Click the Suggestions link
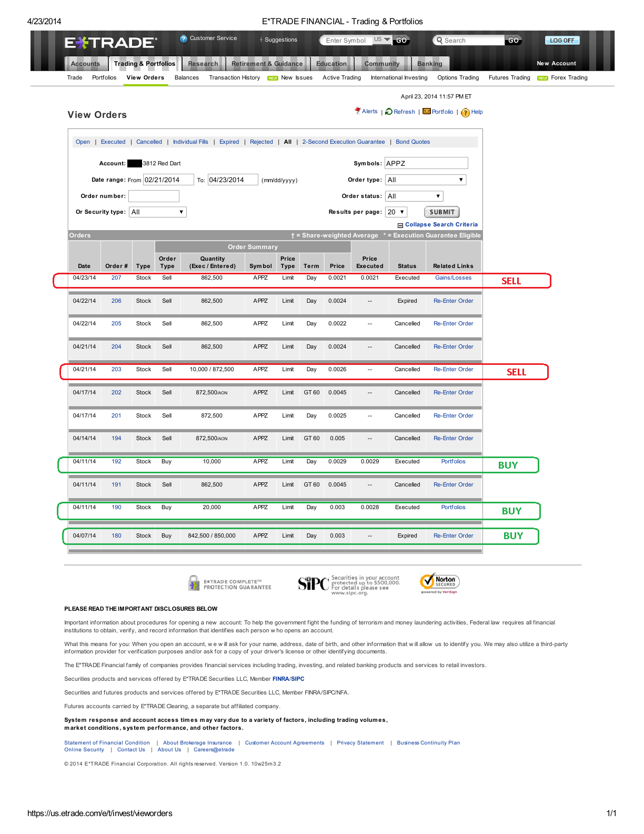The width and height of the screenshot is (644, 834). (x=280, y=40)
